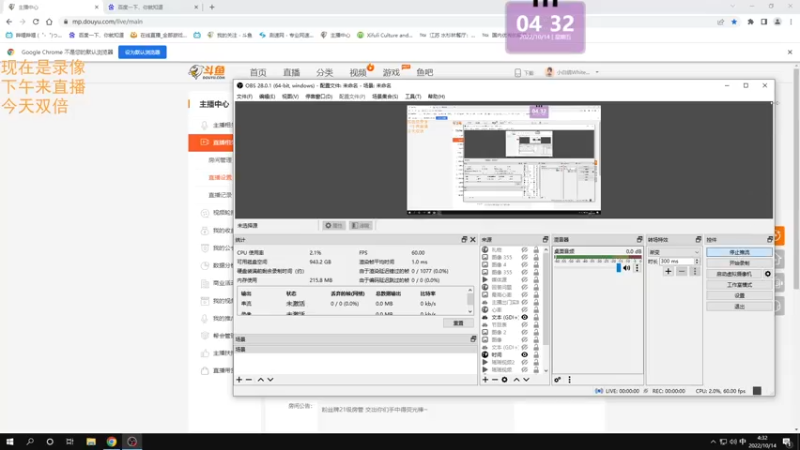Toggle lock on the 图像 2 source

536,332
